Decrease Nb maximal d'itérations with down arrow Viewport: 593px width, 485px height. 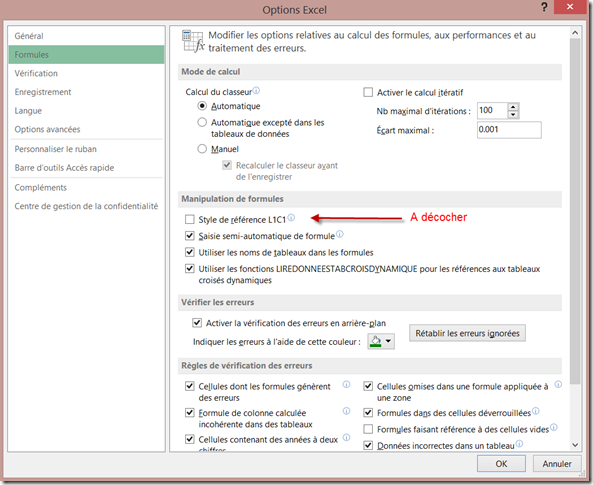[513, 115]
